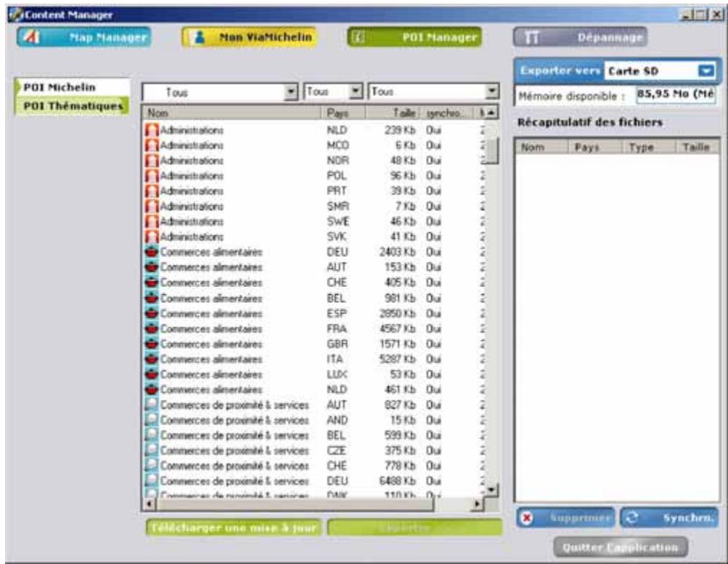Click the POI list horizontal scrollbar thumb
This screenshot has width=728, height=564.
tap(295, 504)
